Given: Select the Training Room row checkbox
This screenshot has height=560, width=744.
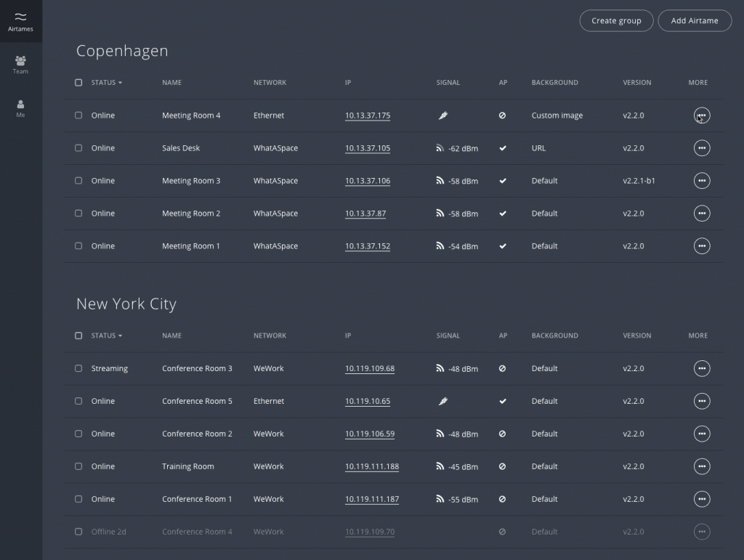Looking at the screenshot, I should coord(78,466).
